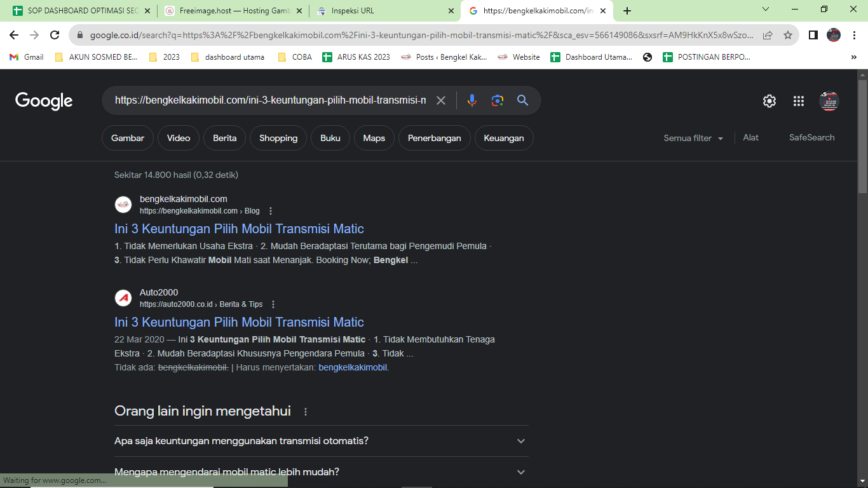The width and height of the screenshot is (868, 488).
Task: Select the Berita search filter
Action: pos(225,138)
